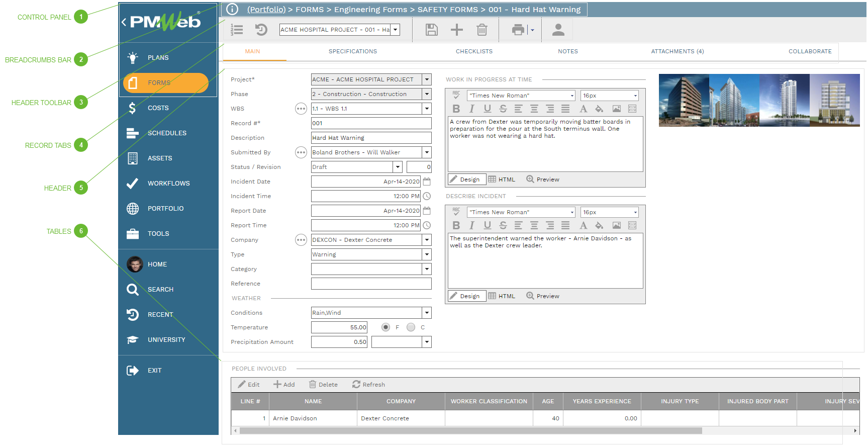Switch Work In Progress editor to HTML view
The height and width of the screenshot is (447, 868).
click(502, 180)
